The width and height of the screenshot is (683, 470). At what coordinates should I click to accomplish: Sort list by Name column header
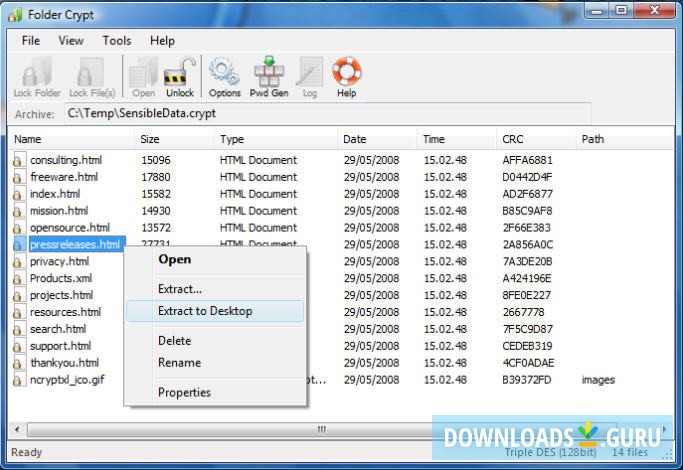tap(71, 139)
